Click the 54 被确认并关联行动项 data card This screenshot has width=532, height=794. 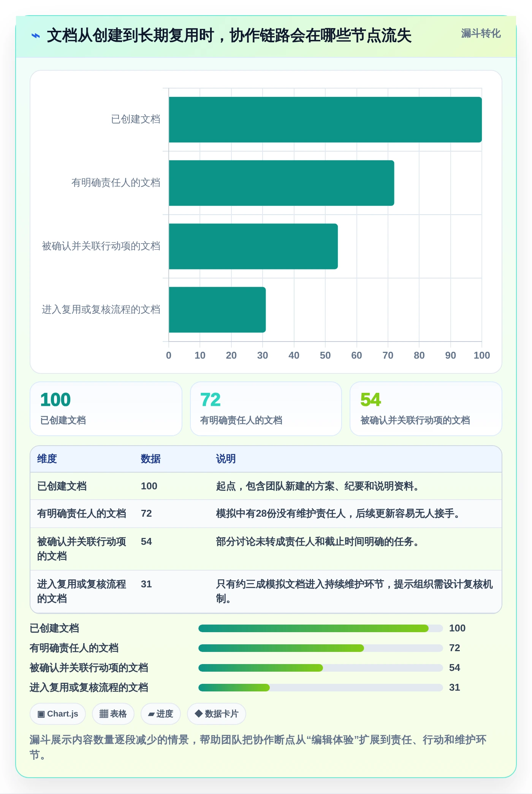tap(426, 409)
